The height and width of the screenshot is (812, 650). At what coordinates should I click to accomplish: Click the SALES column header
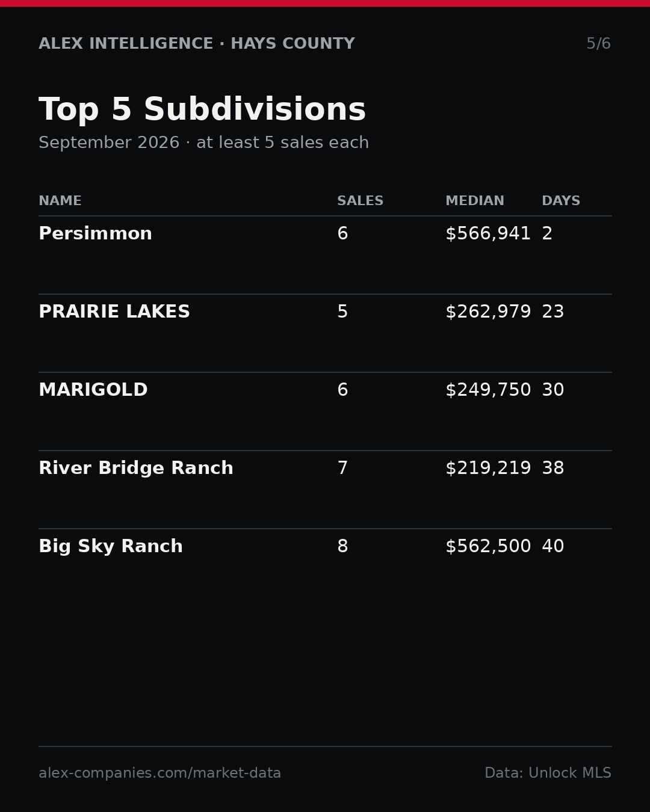tap(360, 201)
